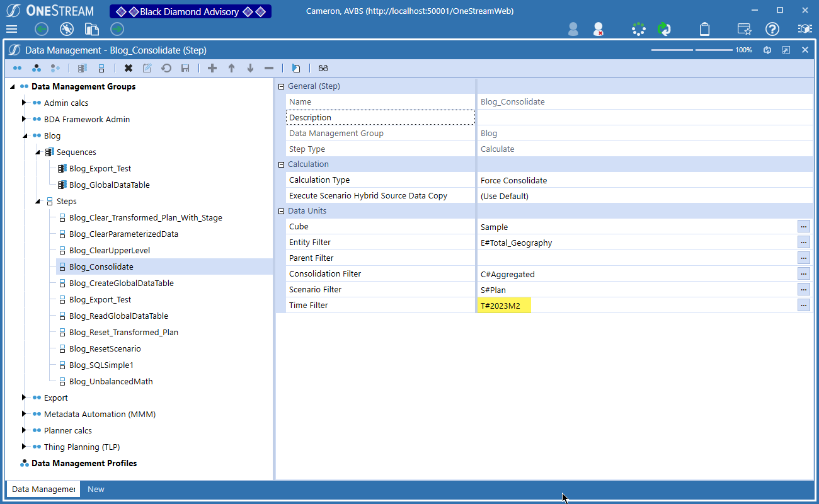Expand the BDA Framework Admin group
The image size is (819, 504).
(x=24, y=119)
